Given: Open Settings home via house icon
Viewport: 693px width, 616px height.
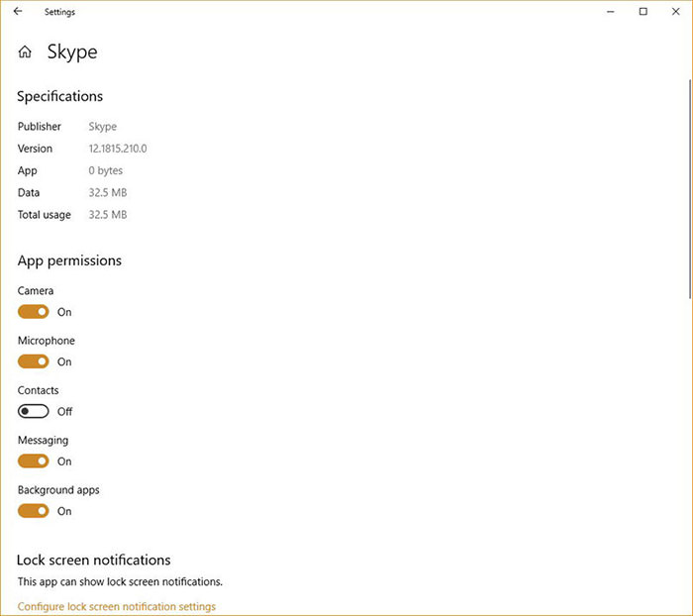Looking at the screenshot, I should tap(25, 51).
